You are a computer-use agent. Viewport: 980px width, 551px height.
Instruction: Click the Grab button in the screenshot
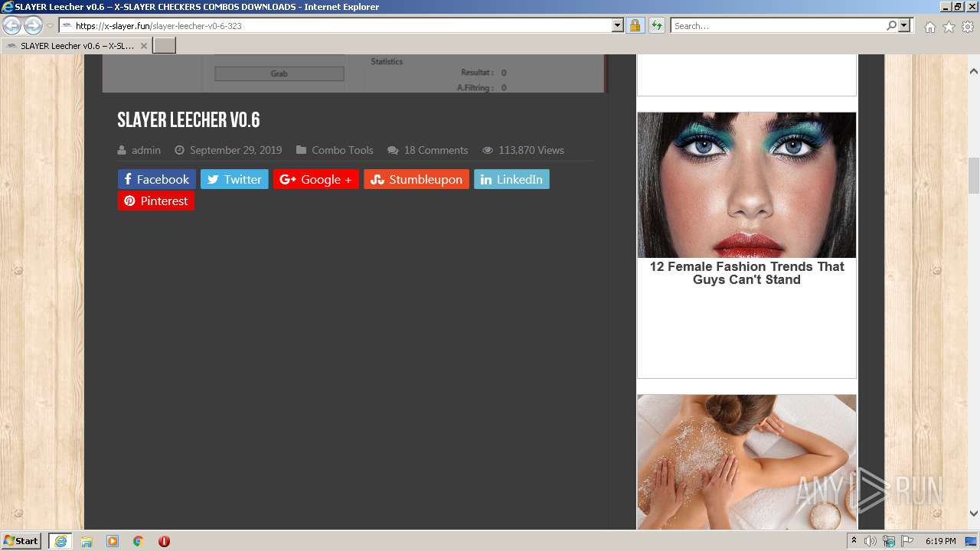(279, 73)
